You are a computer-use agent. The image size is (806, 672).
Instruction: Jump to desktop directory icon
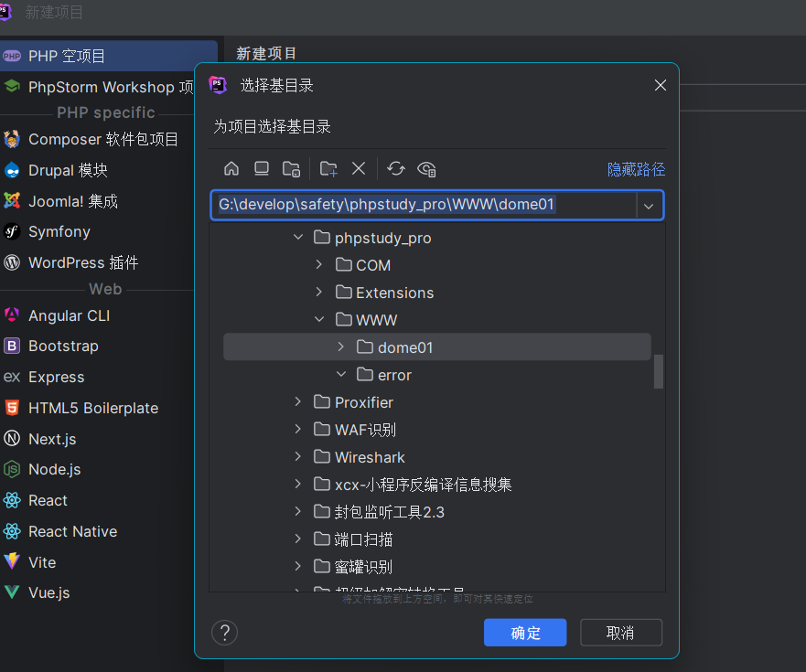coord(262,168)
